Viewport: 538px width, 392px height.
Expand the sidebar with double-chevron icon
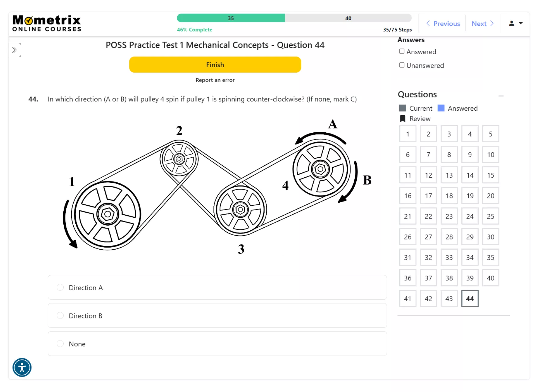pos(14,50)
